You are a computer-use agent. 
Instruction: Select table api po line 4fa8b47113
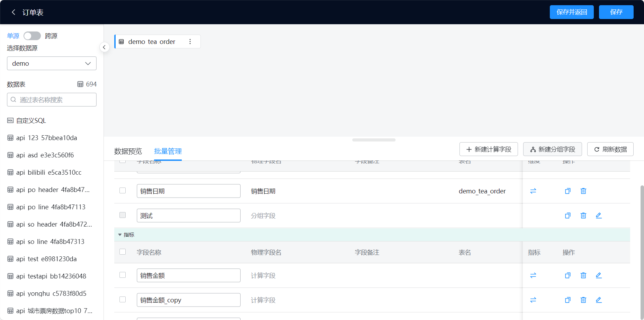(52, 207)
